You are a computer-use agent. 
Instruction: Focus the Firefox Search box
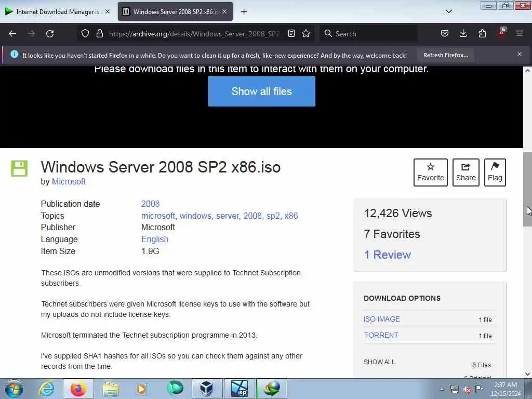point(368,34)
